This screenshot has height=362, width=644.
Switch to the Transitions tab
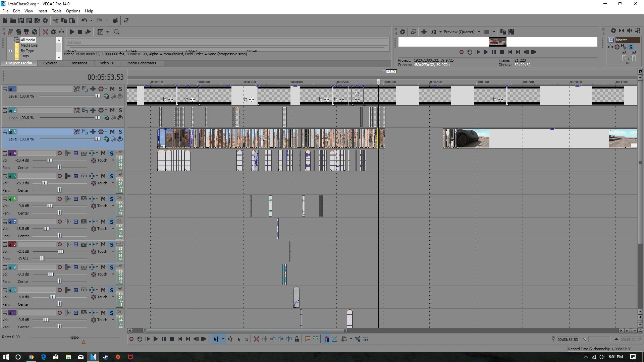coord(78,63)
